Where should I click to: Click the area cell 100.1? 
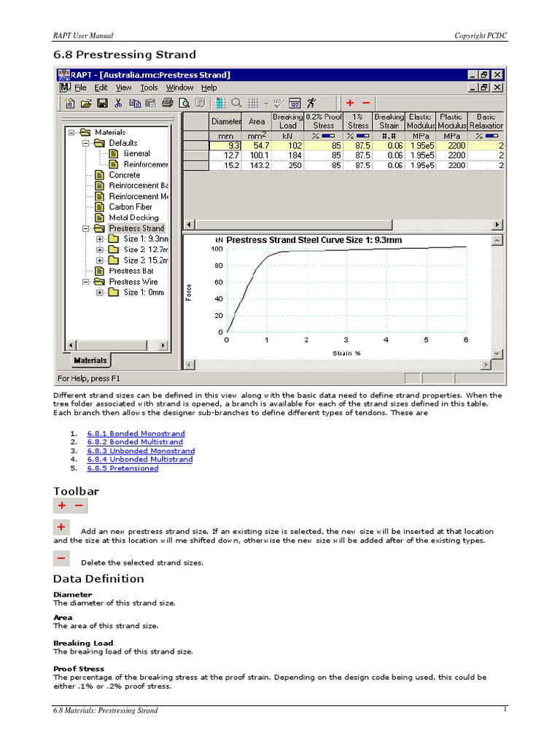point(257,155)
